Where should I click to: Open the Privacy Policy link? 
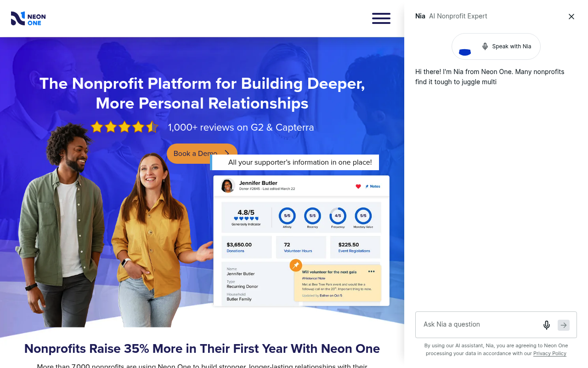click(550, 353)
